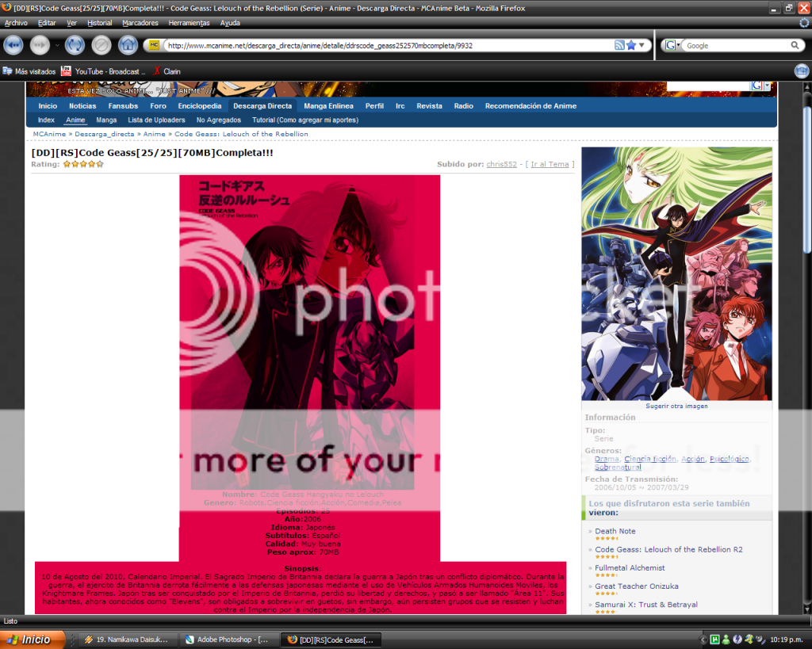
Task: Open the back/forward history dropdown arrow
Action: pos(57,45)
